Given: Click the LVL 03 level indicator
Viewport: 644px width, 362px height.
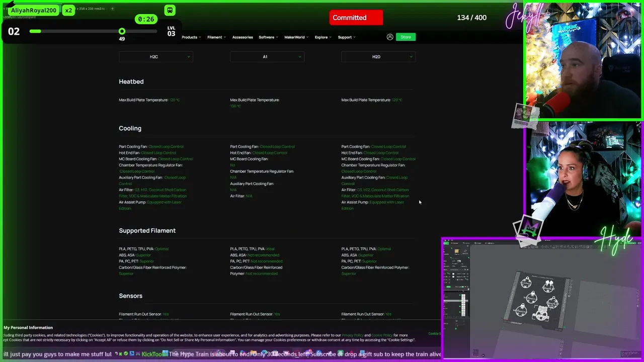Looking at the screenshot, I should 171,31.
